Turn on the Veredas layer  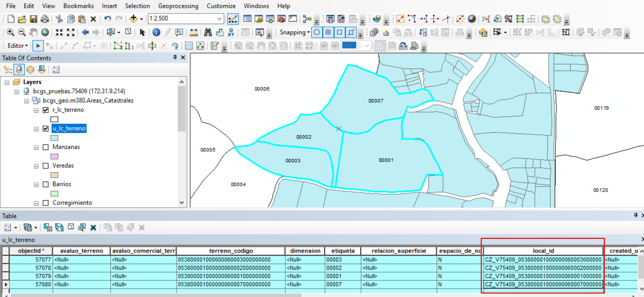click(x=46, y=166)
